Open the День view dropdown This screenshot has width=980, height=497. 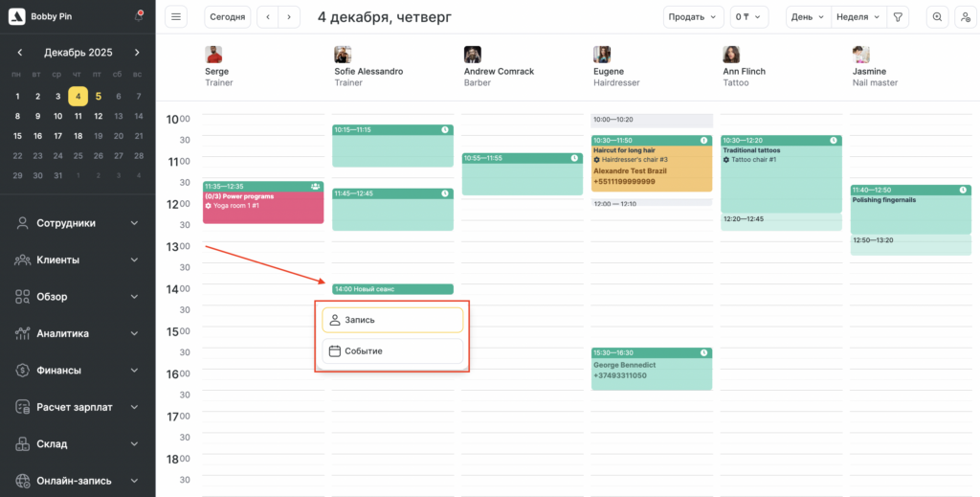pos(807,17)
